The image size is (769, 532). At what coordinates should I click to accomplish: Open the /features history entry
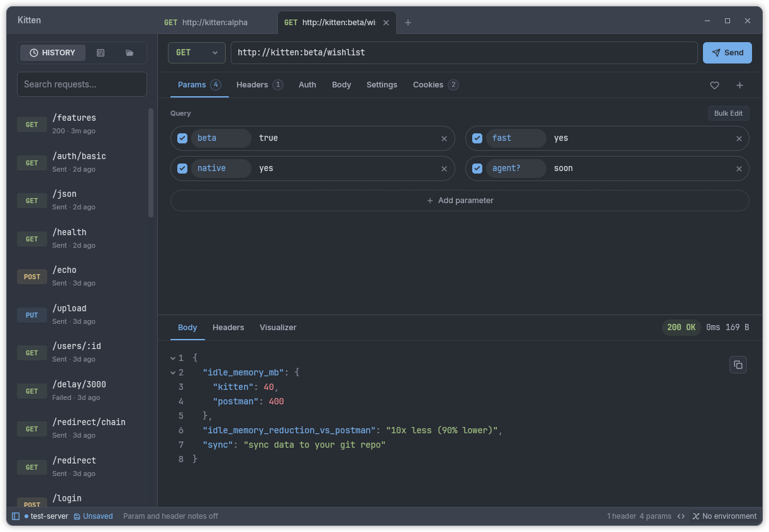82,125
